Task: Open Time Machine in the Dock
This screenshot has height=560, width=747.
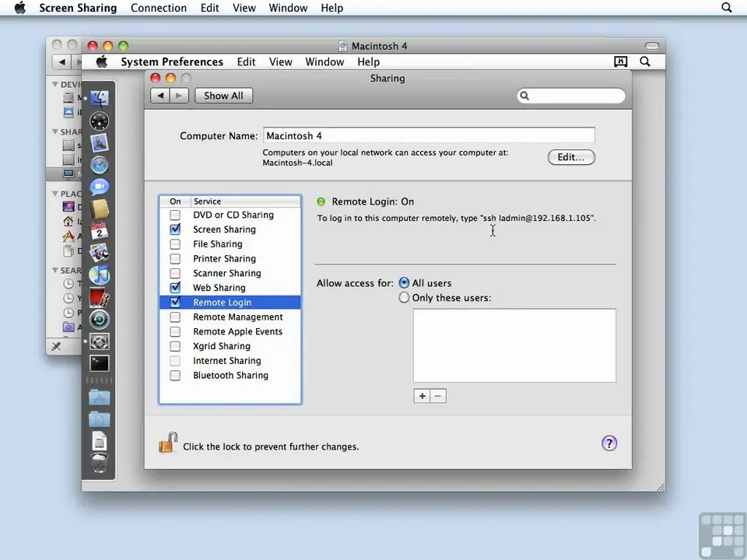Action: (100, 320)
